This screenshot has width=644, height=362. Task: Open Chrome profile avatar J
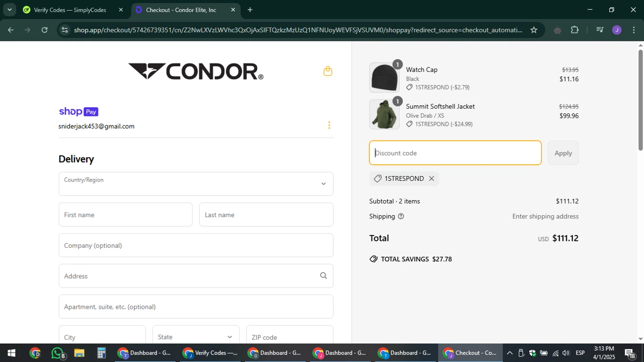(x=617, y=30)
